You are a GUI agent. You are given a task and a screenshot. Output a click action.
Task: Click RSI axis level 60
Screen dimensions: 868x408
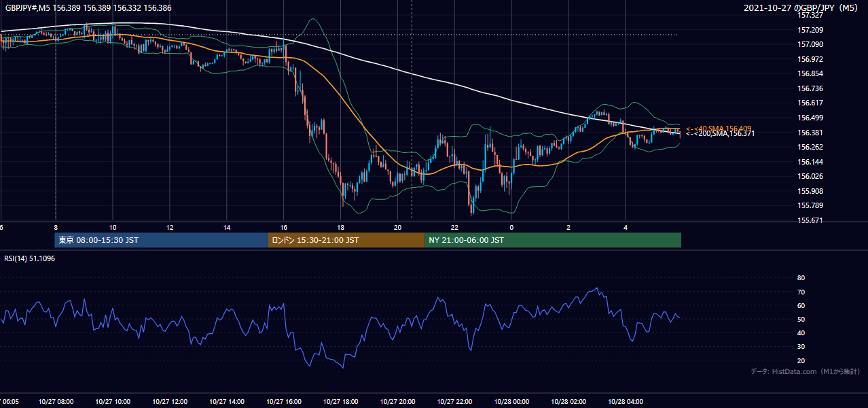click(801, 305)
